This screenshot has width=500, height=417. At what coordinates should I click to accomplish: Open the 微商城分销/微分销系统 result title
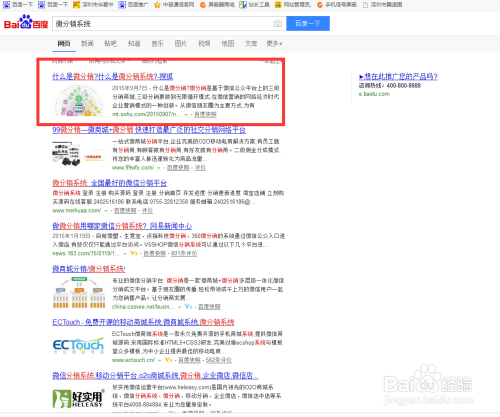coord(89,269)
